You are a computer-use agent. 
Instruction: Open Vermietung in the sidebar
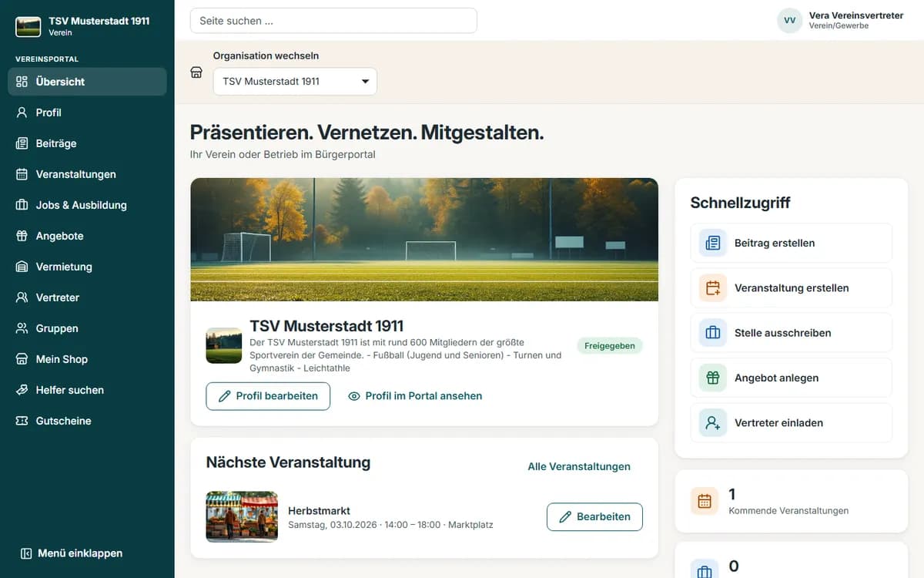tap(87, 267)
